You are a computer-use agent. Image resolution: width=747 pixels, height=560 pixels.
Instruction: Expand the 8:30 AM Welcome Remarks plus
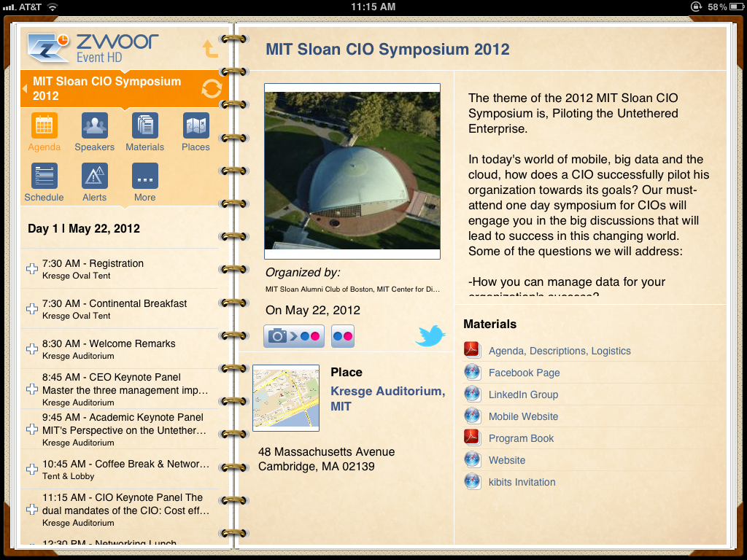[32, 349]
